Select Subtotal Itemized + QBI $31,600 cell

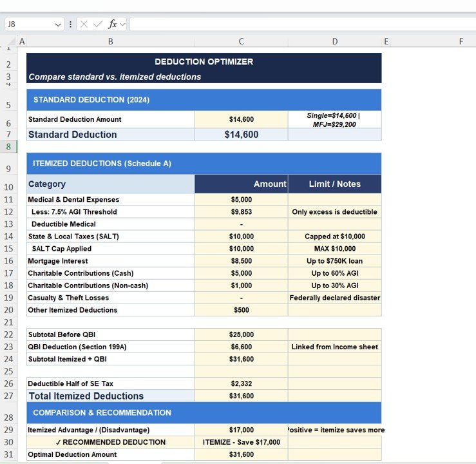pos(241,359)
